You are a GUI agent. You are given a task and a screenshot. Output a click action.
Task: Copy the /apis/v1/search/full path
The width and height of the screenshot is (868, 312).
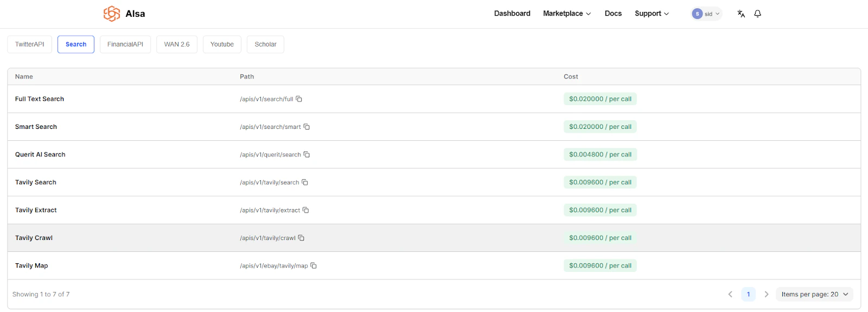pyautogui.click(x=299, y=99)
